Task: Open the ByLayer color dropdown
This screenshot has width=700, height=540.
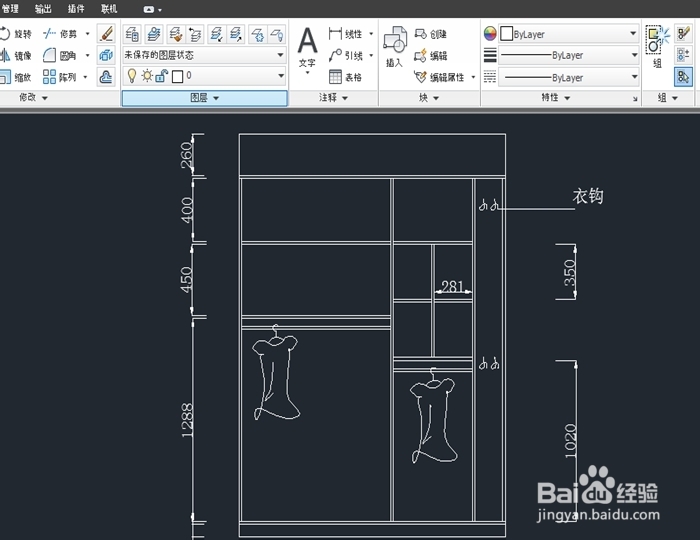Action: pos(569,34)
